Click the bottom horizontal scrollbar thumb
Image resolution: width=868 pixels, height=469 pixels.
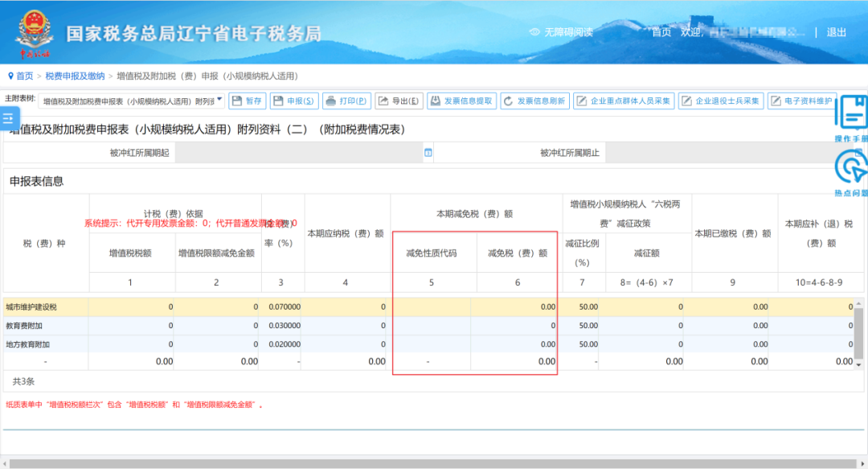click(x=433, y=463)
